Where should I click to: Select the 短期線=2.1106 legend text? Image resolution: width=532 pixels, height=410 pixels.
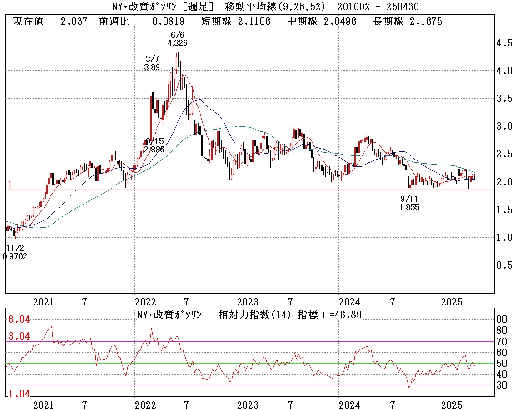239,21
